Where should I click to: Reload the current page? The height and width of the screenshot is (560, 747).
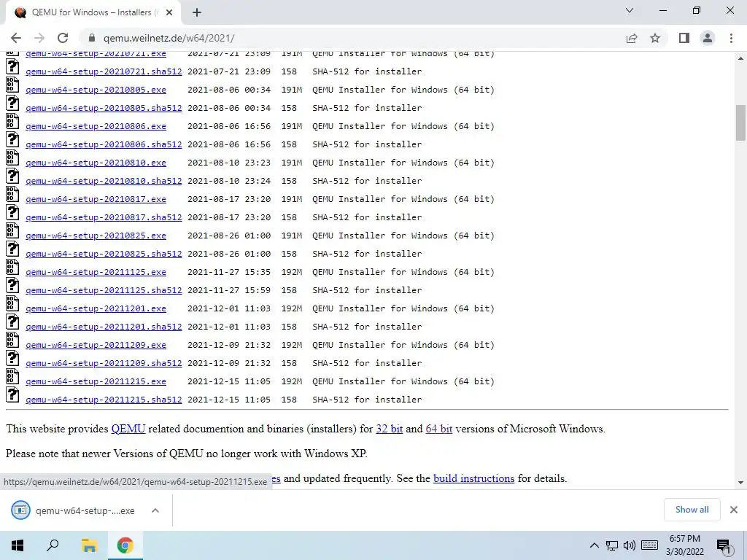[x=63, y=38]
